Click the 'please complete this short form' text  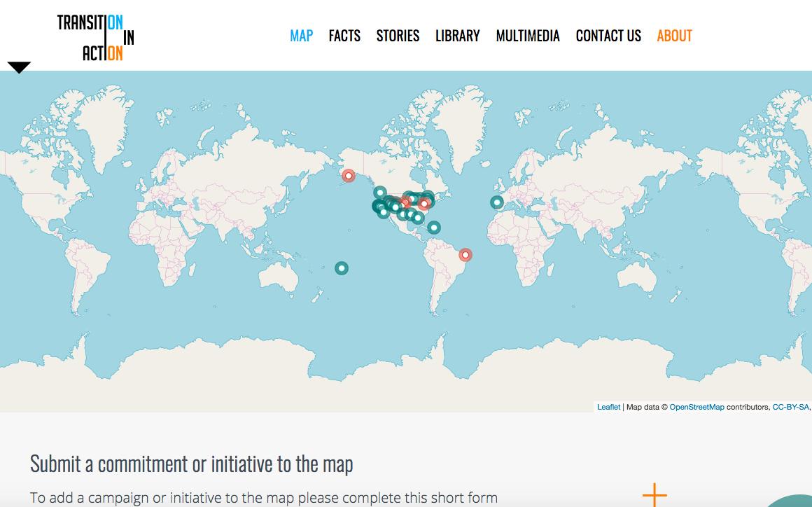(398, 498)
